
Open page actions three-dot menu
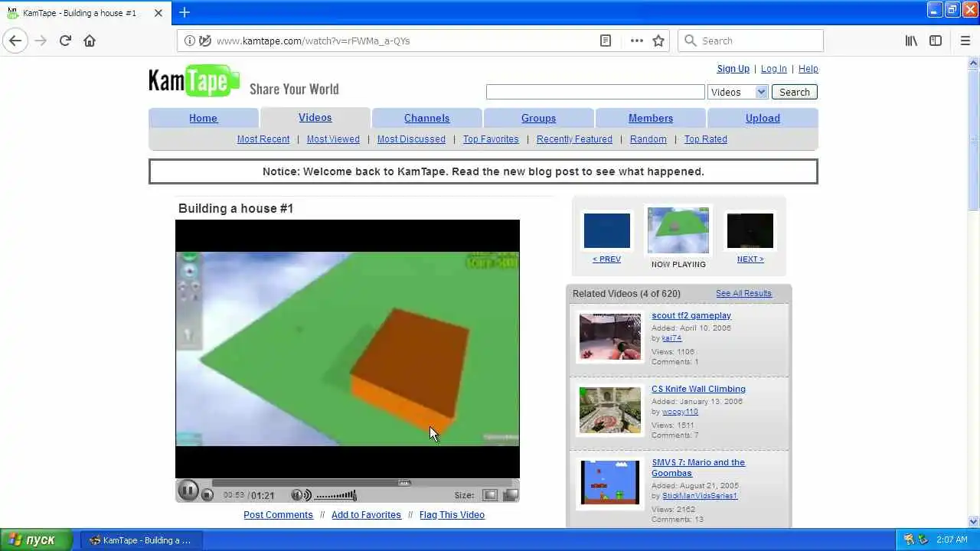click(636, 41)
